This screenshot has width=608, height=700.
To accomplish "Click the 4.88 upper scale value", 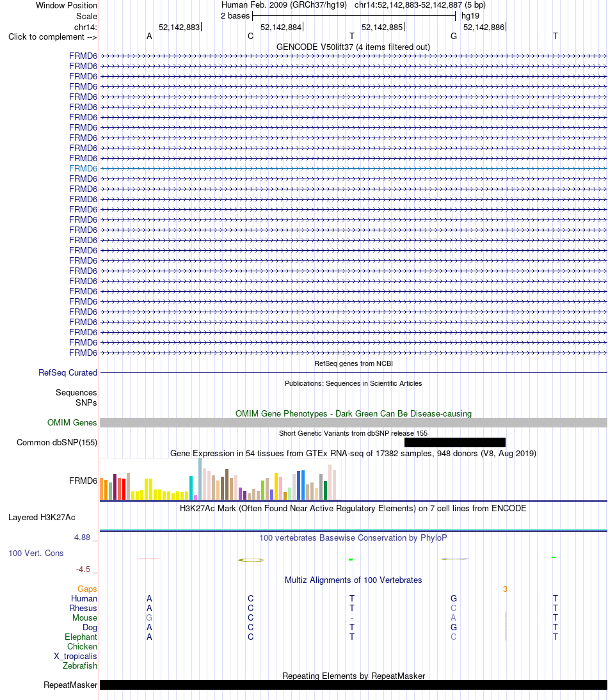I will pyautogui.click(x=82, y=537).
